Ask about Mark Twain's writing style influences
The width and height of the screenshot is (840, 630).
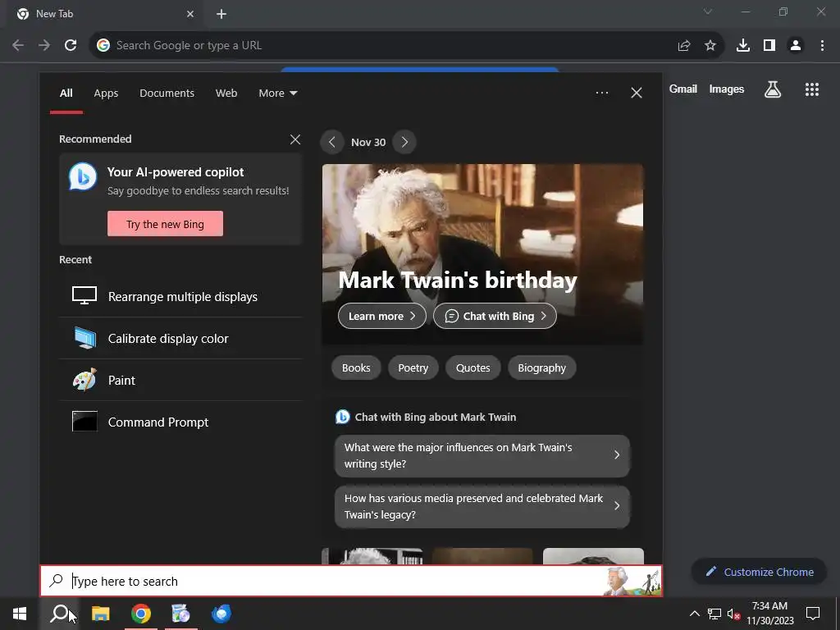[482, 455]
